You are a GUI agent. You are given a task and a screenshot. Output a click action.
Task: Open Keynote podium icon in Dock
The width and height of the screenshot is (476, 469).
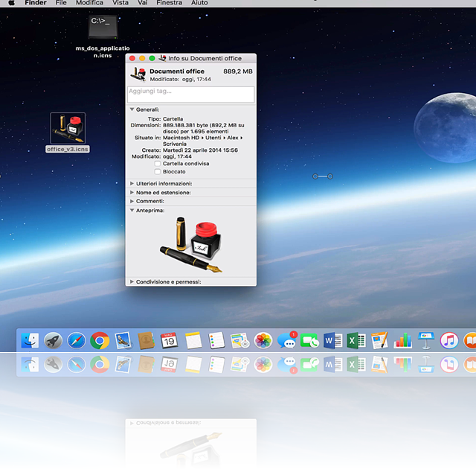tap(426, 340)
